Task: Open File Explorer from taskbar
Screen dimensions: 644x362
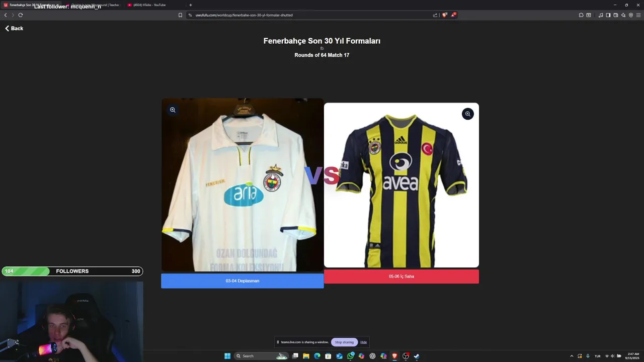Action: click(x=306, y=356)
